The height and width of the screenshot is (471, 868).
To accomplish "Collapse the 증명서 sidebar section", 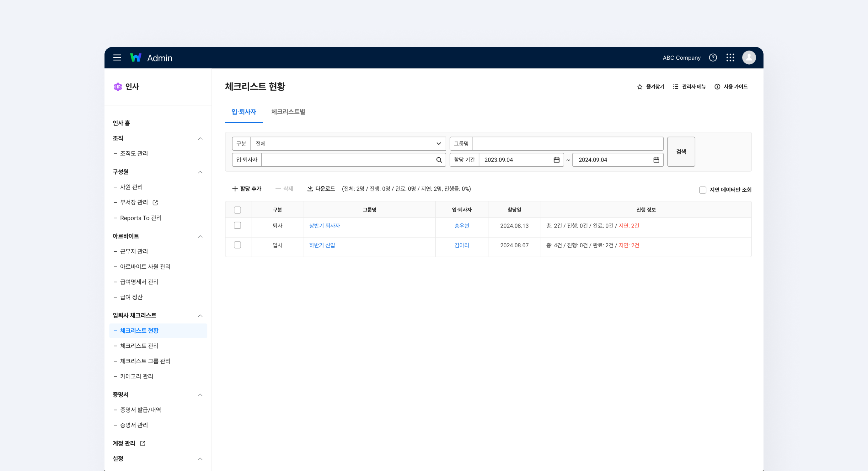I will [200, 394].
